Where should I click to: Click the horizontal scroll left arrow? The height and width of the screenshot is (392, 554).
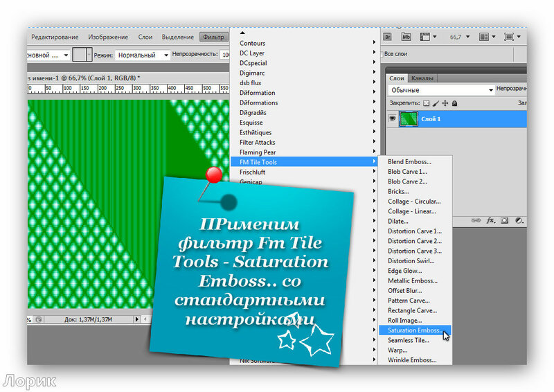click(x=145, y=319)
